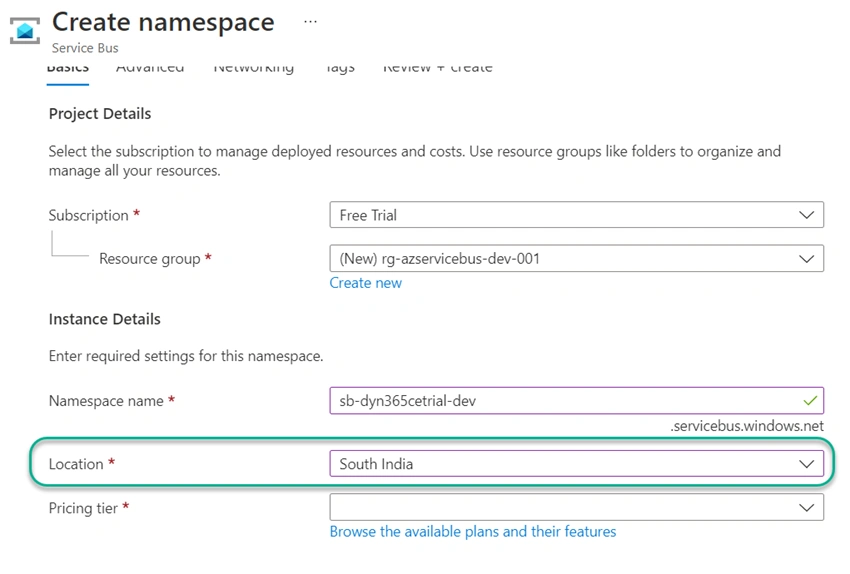Expand the empty Pricing tier dropdown

coord(576,507)
